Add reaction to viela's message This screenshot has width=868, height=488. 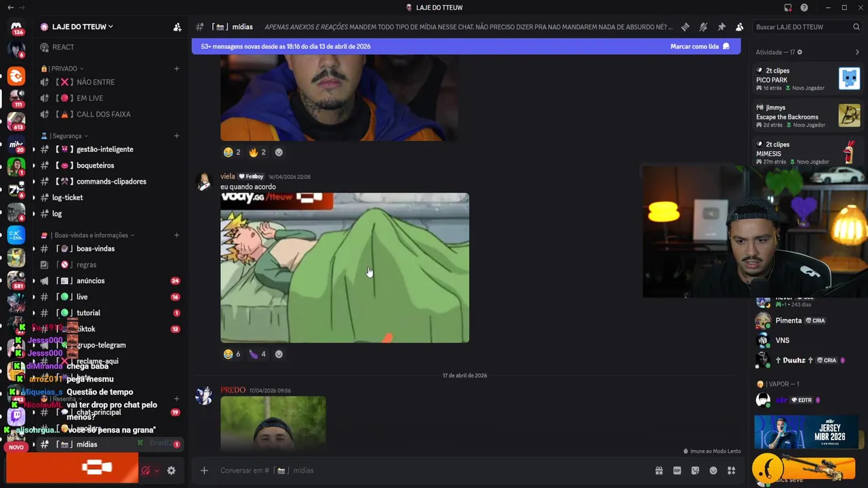coord(279,354)
